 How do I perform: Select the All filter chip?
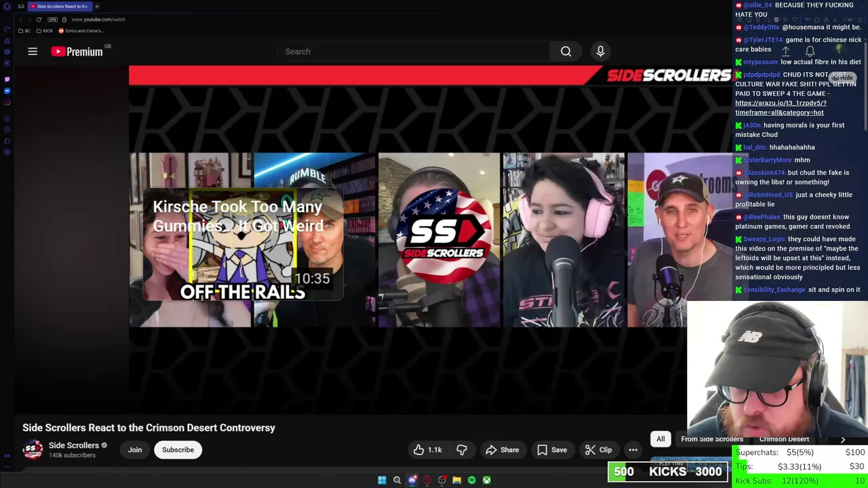pyautogui.click(x=660, y=439)
